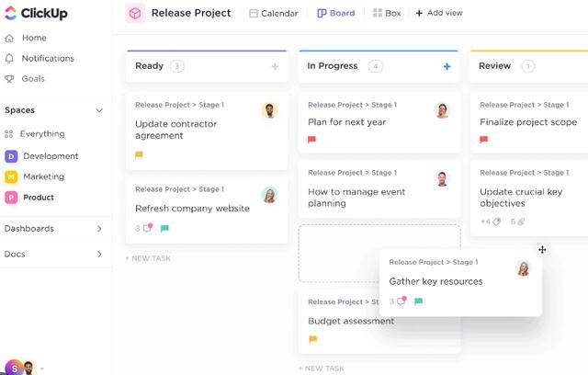Click the purple D space icon
This screenshot has width=588, height=375.
pos(11,156)
